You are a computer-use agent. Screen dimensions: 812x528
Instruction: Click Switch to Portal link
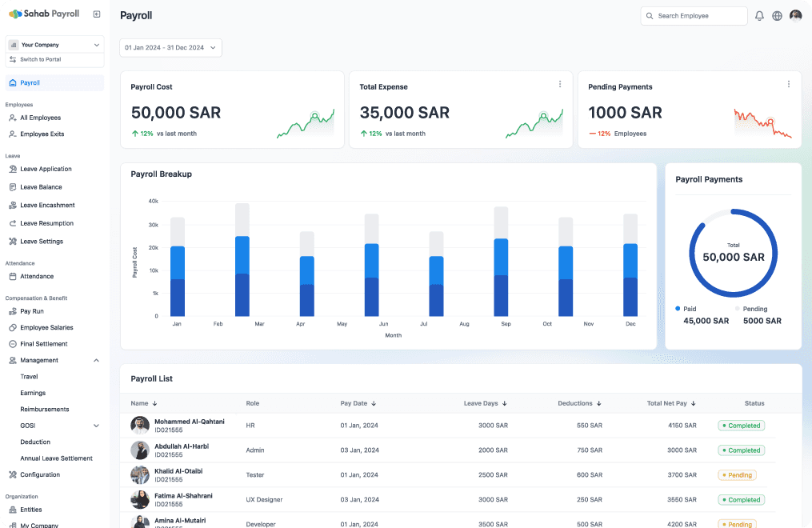tap(40, 59)
